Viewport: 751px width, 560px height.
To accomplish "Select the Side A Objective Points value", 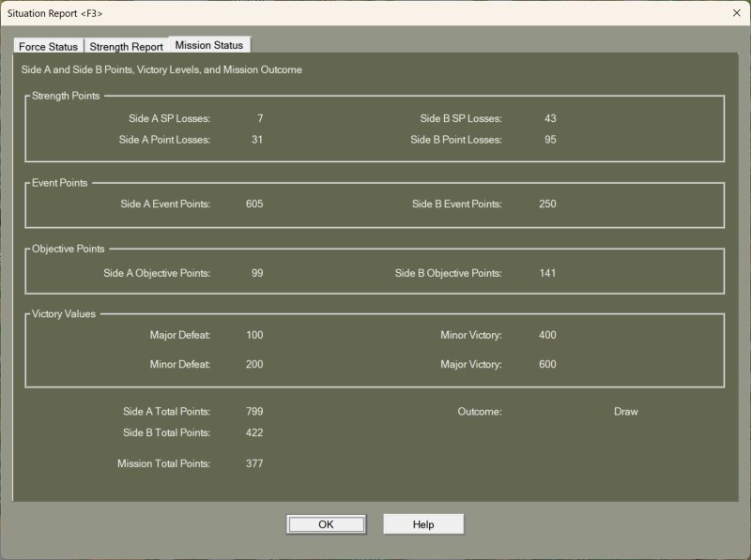I will pos(256,273).
